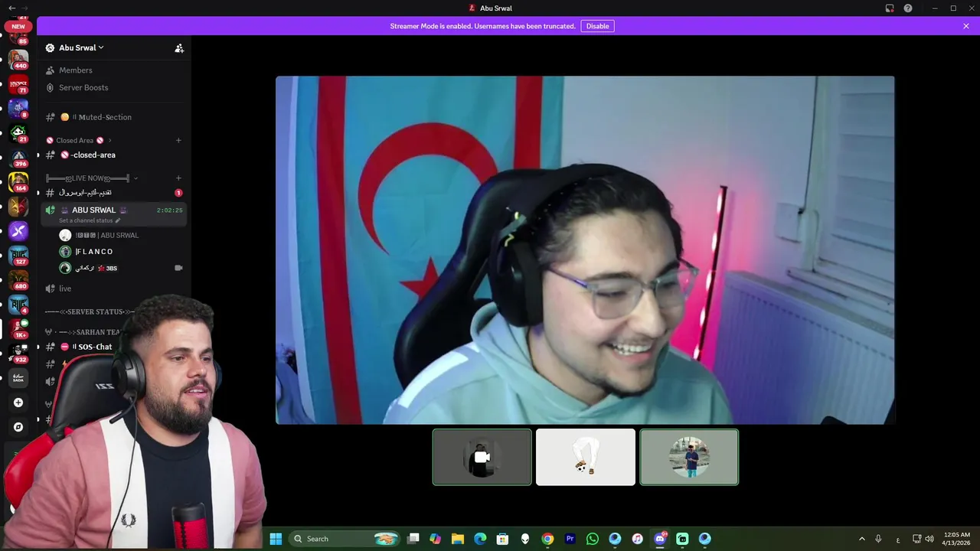The width and height of the screenshot is (980, 551).
Task: Collapse the LIVE NOW category
Action: tap(92, 178)
